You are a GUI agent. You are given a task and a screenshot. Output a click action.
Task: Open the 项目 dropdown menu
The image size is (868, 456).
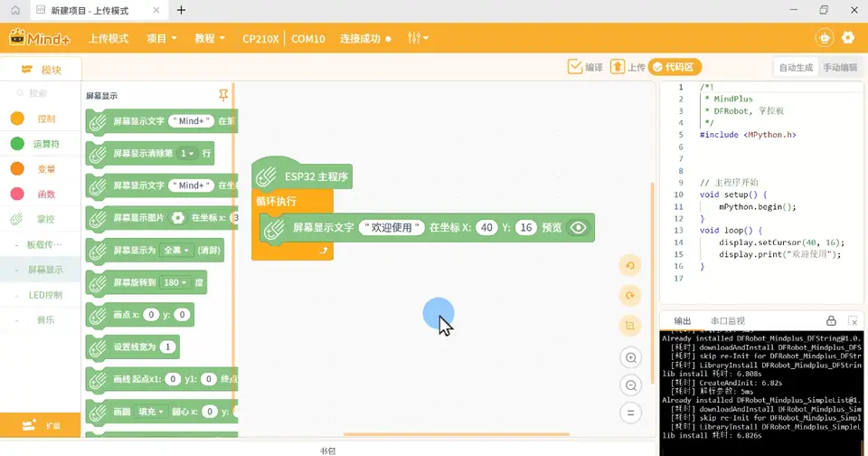161,38
